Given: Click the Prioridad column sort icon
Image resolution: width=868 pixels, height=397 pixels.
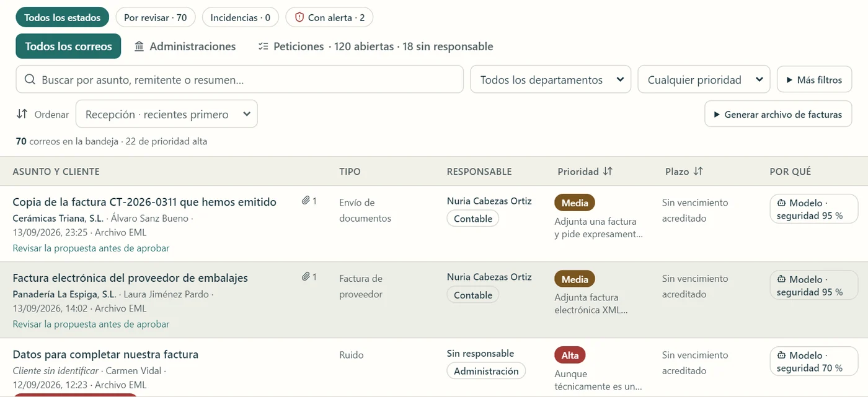Looking at the screenshot, I should click(x=608, y=171).
